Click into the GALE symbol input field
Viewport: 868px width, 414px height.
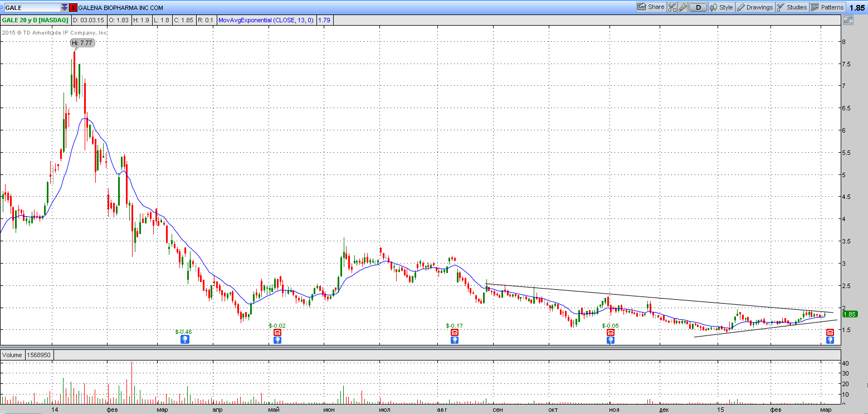coord(31,8)
